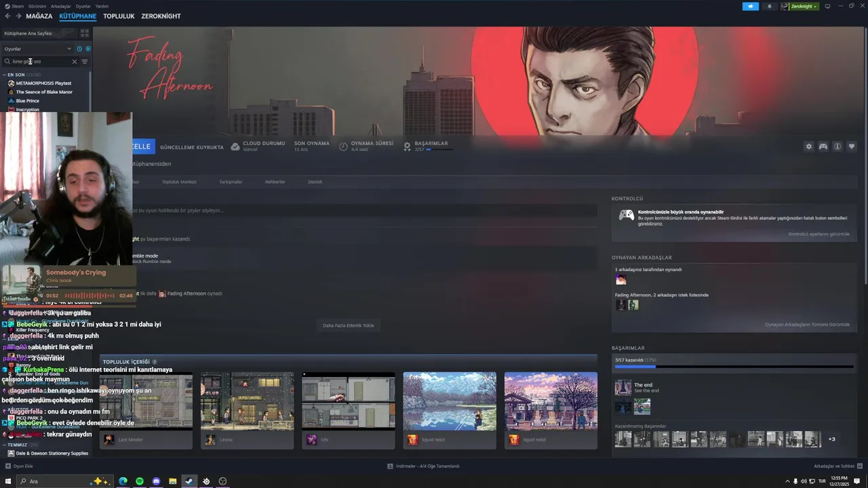Toggle the ready-to-play filter in sidebar

tap(87, 49)
